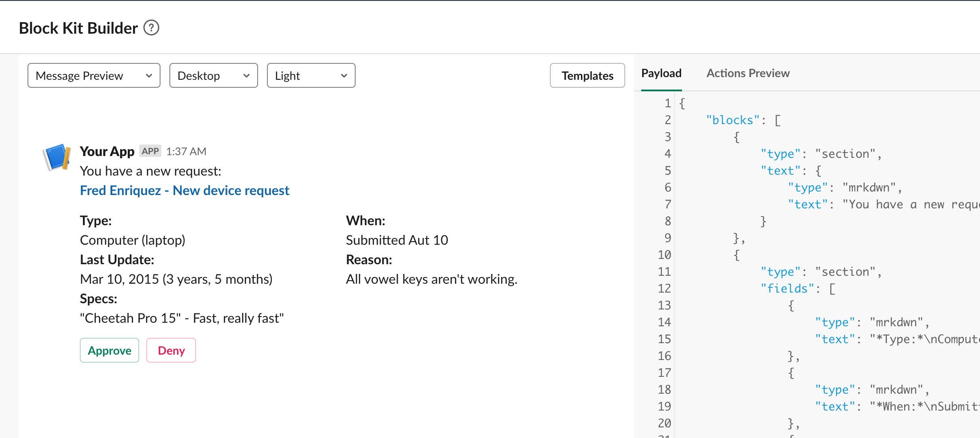Click the Approve button

(109, 350)
